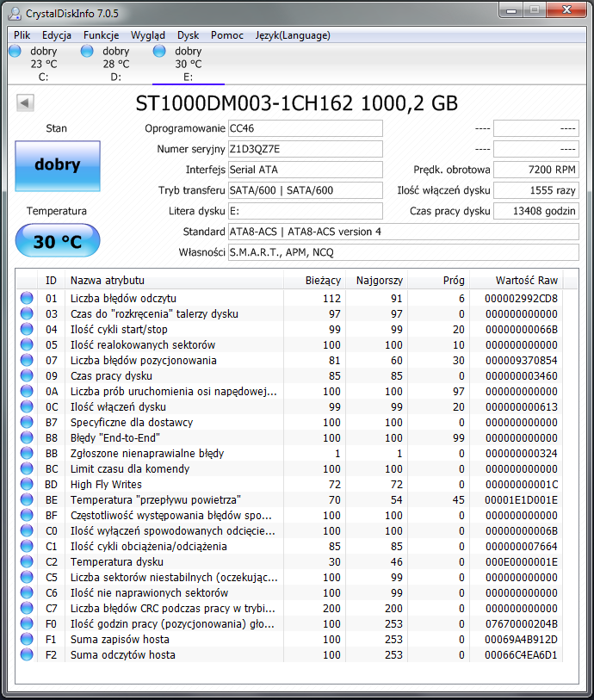This screenshot has width=594, height=700.
Task: Click the blue 'dobry' health status button
Action: pyautogui.click(x=58, y=166)
